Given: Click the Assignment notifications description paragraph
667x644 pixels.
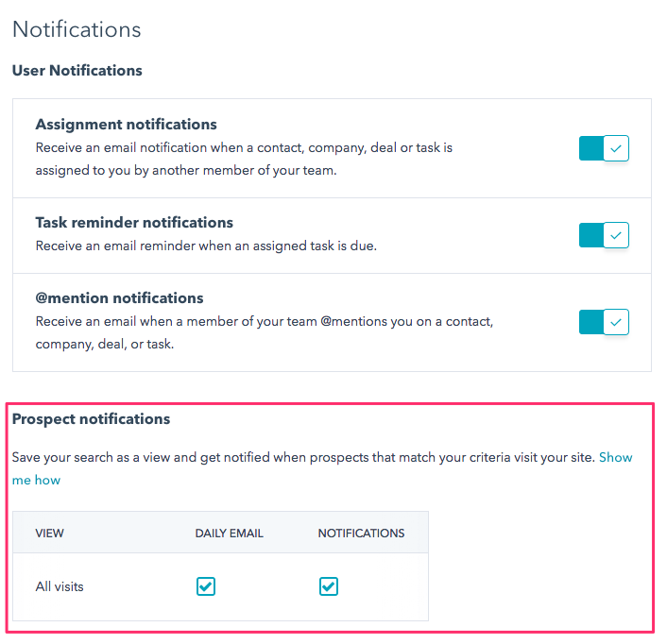Looking at the screenshot, I should point(244,160).
